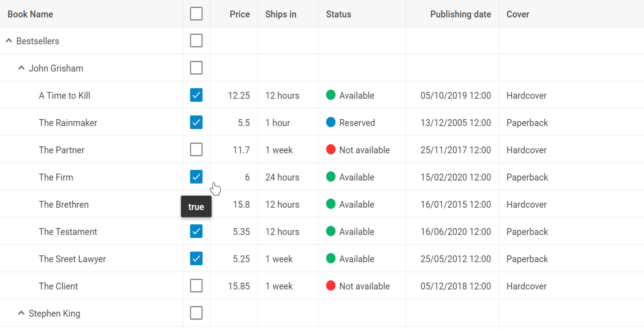Screen dimensions: 644x329
Task: Click the date 15/02/2020 12:00
Action: pos(456,177)
